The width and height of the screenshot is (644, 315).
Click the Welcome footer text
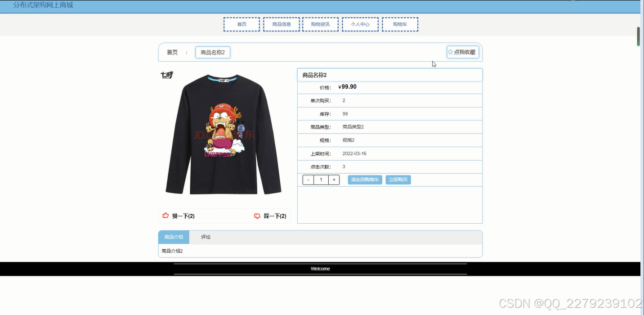[x=320, y=269]
